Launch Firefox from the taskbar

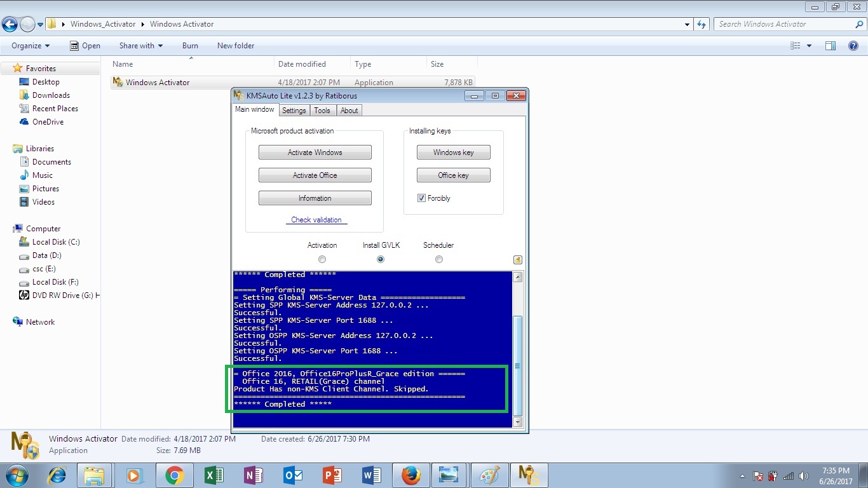point(410,475)
